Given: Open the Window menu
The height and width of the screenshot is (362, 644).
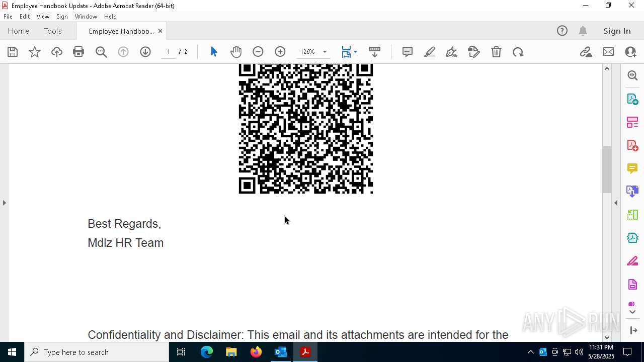Looking at the screenshot, I should 86,17.
